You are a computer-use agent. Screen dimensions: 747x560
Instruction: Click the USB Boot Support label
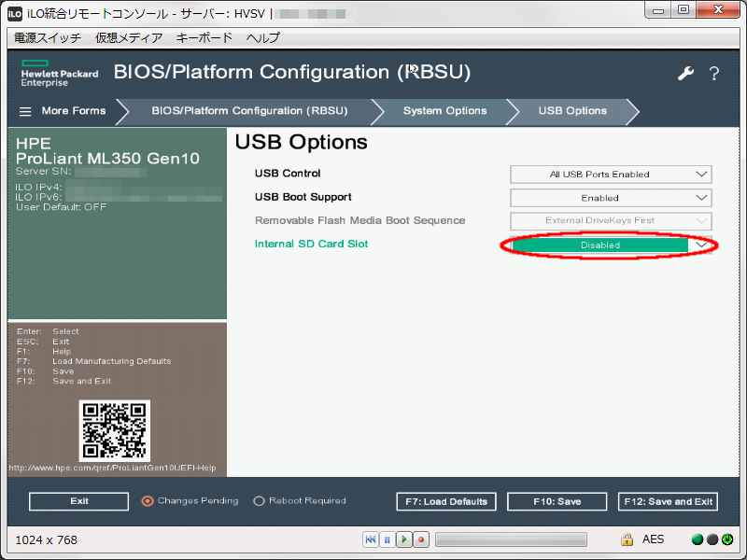point(303,197)
